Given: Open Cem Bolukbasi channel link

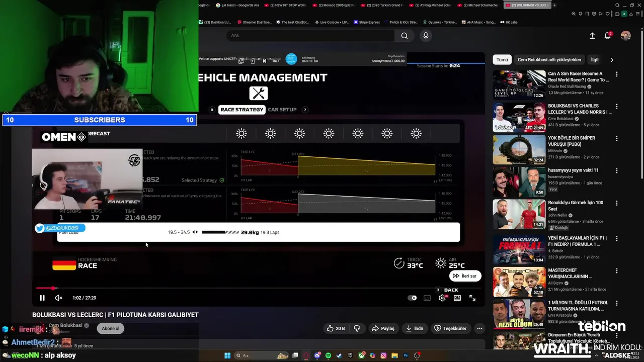Looking at the screenshot, I should pos(65,325).
